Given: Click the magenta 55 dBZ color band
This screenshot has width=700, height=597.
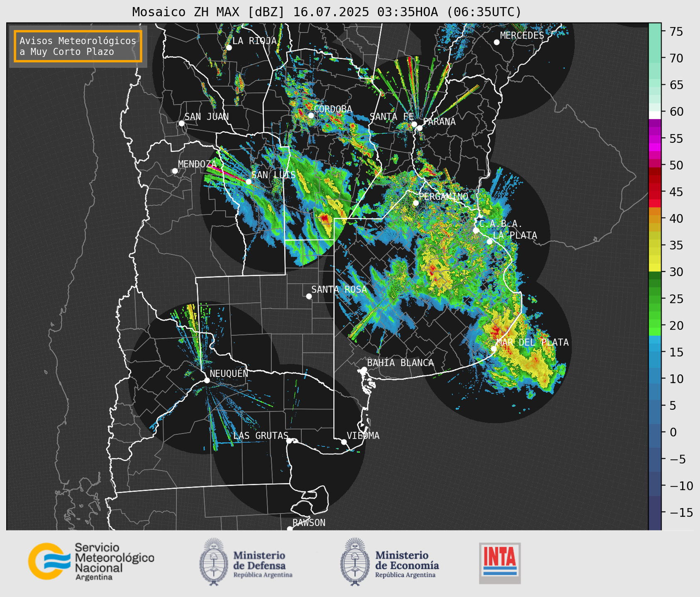Looking at the screenshot, I should coord(655,139).
